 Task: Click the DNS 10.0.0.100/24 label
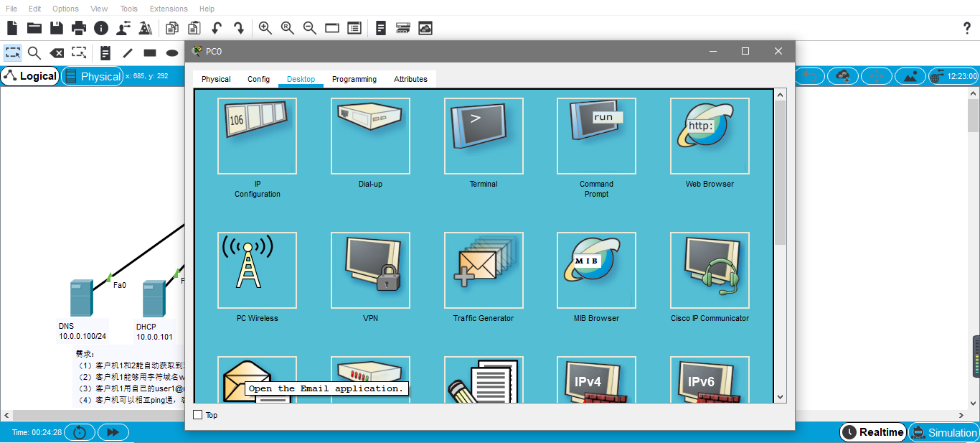[83, 331]
